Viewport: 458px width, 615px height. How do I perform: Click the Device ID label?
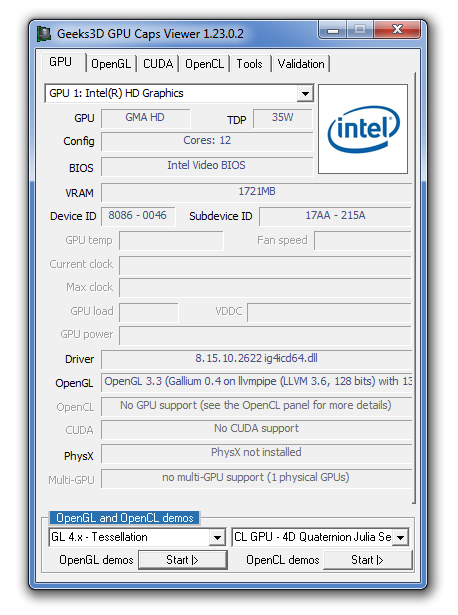coord(73,217)
